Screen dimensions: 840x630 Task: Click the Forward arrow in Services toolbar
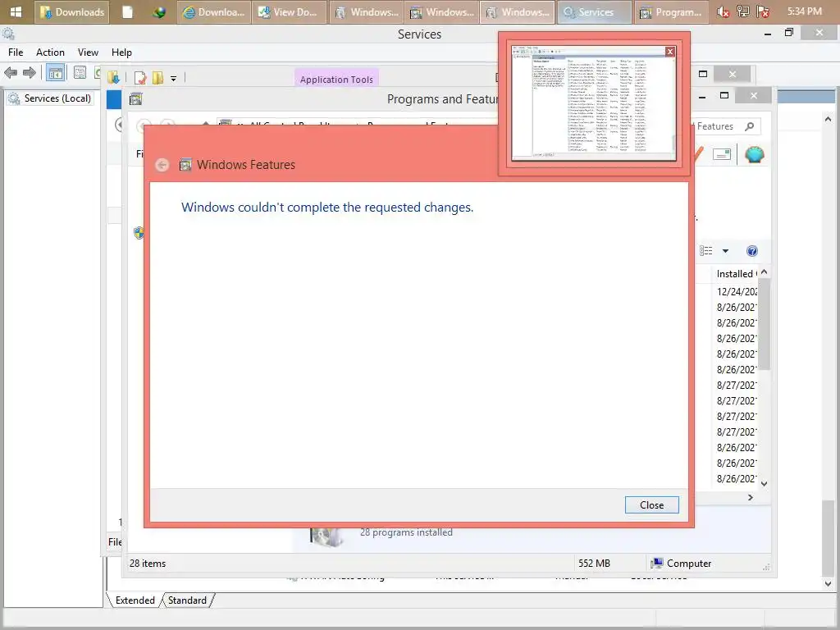30,72
